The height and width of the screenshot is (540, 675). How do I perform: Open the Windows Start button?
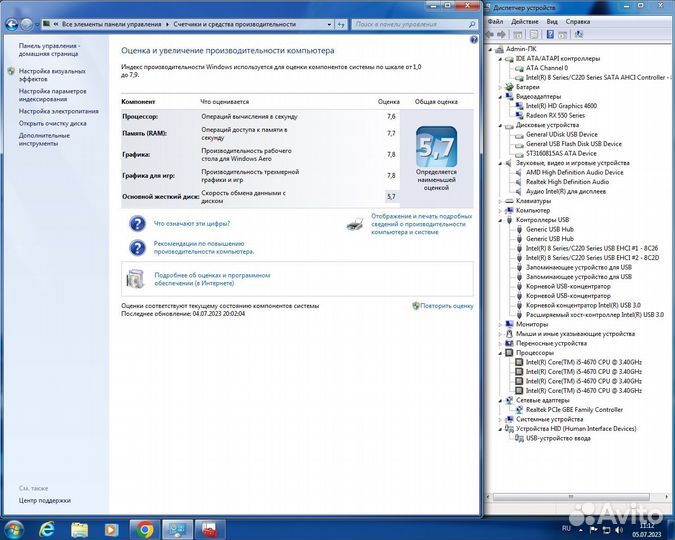coord(13,529)
